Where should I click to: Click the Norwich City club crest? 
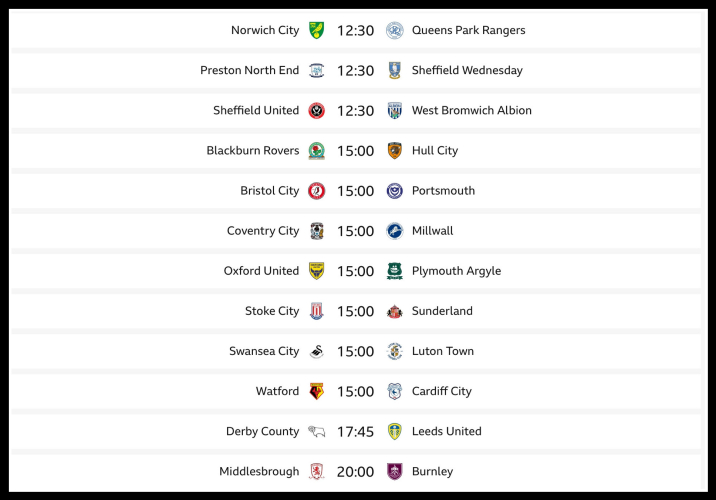316,30
